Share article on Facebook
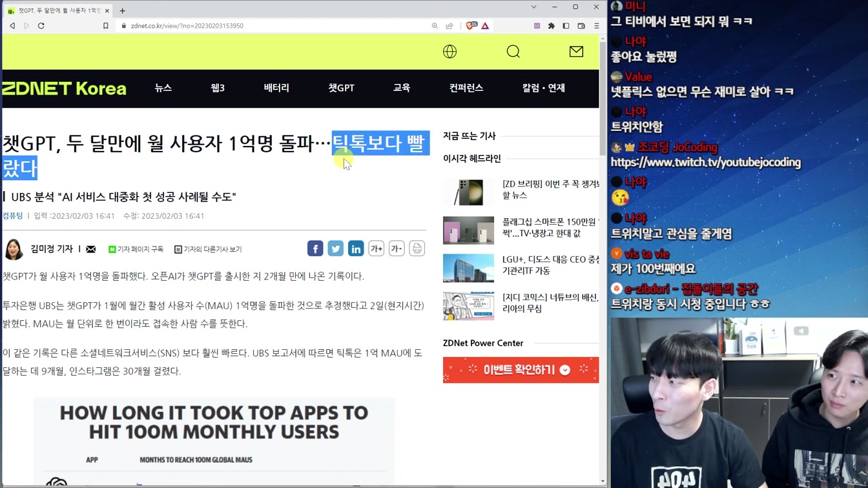The width and height of the screenshot is (868, 488). pos(315,249)
